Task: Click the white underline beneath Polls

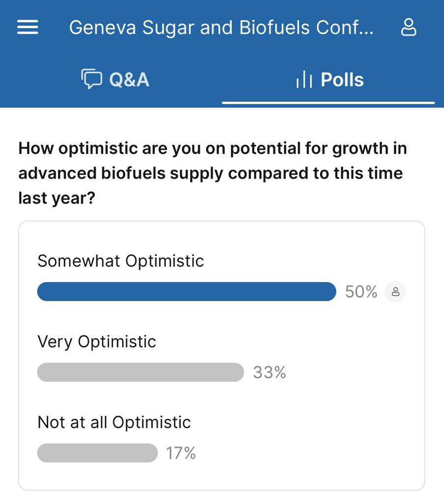Action: [x=328, y=103]
